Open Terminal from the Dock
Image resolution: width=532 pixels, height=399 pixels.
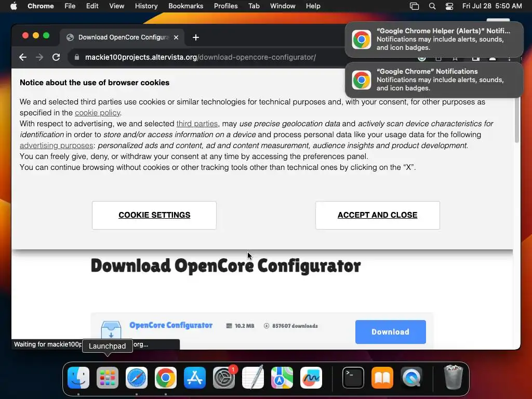[x=353, y=378]
